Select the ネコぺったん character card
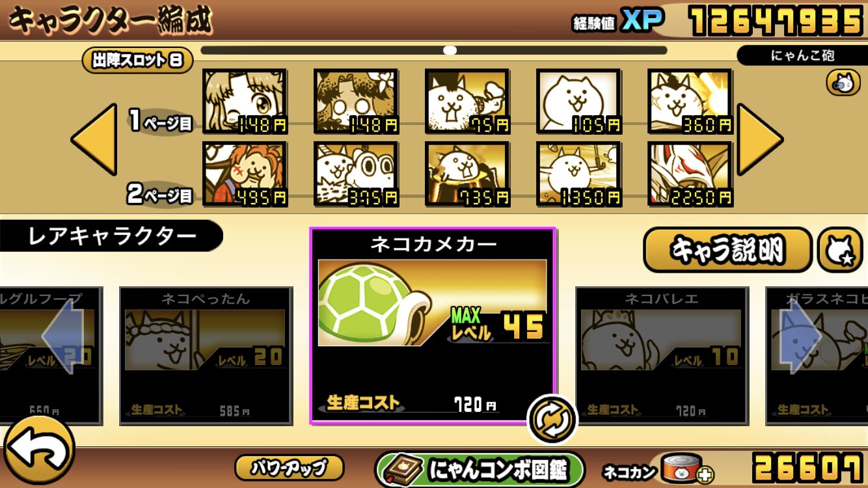Viewport: 868px width, 488px height. click(206, 356)
